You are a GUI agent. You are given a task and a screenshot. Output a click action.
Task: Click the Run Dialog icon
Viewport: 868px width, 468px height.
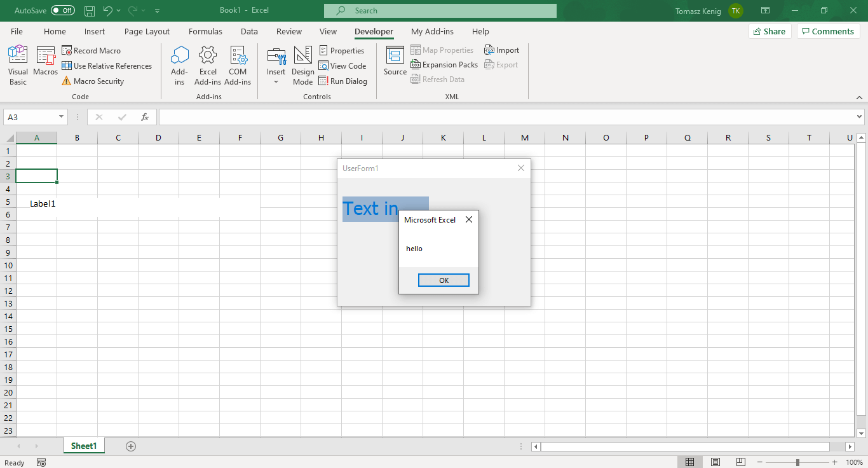tap(343, 81)
